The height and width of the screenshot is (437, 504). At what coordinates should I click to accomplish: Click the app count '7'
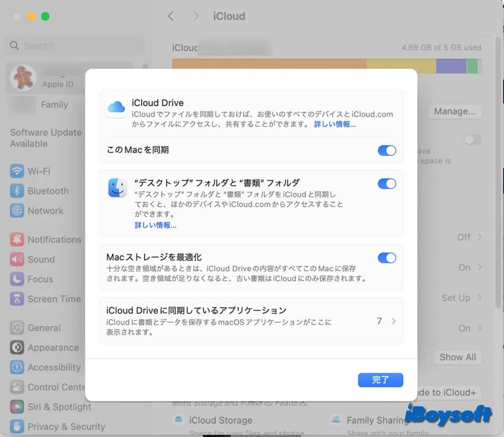(x=379, y=321)
